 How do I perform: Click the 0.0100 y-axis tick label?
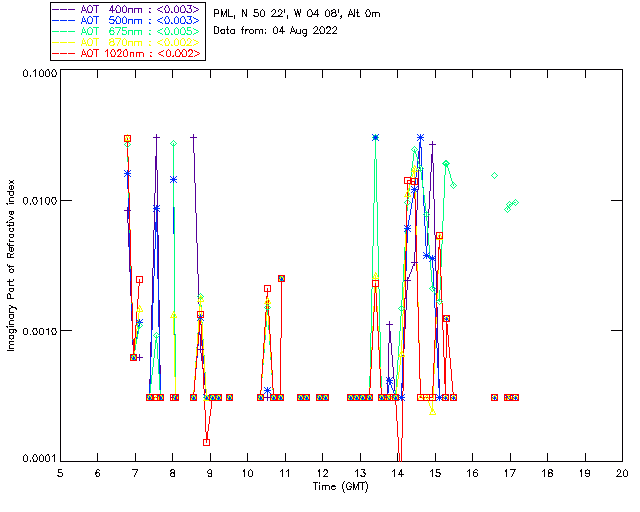pyautogui.click(x=39, y=201)
